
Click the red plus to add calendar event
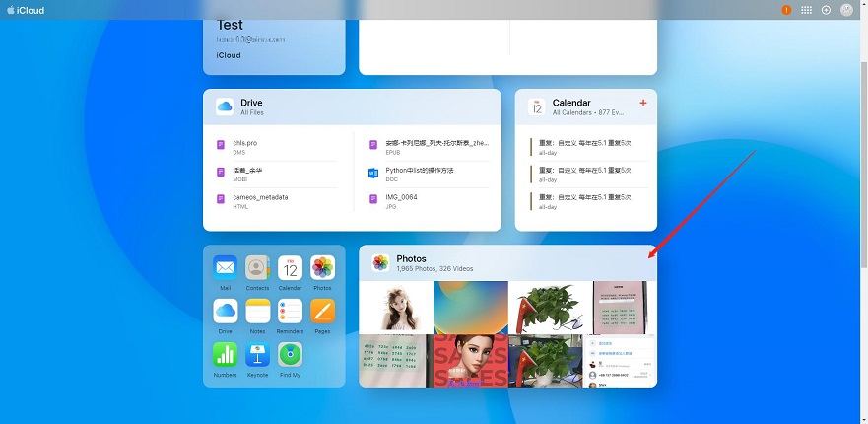click(x=642, y=104)
